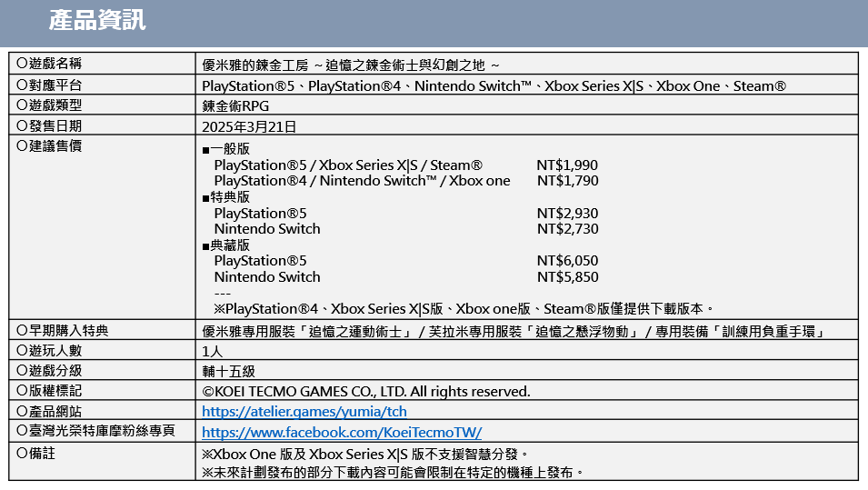
Task: Select the NT$5,850 Nintendo Switch price
Action: coord(567,277)
